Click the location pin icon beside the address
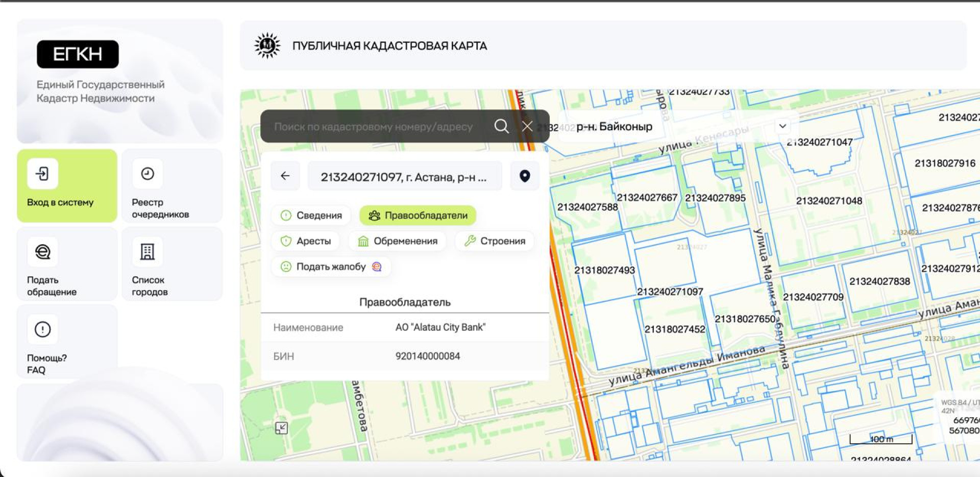 point(525,176)
